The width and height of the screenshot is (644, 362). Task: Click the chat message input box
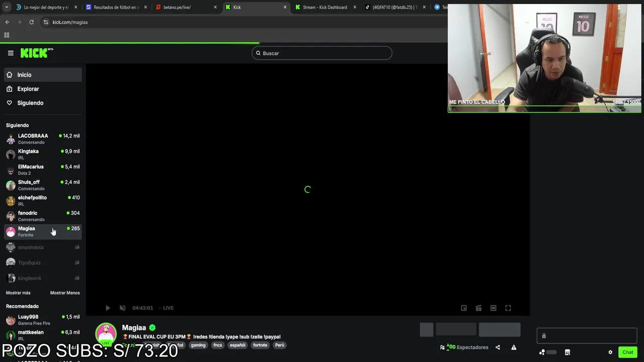click(x=587, y=336)
